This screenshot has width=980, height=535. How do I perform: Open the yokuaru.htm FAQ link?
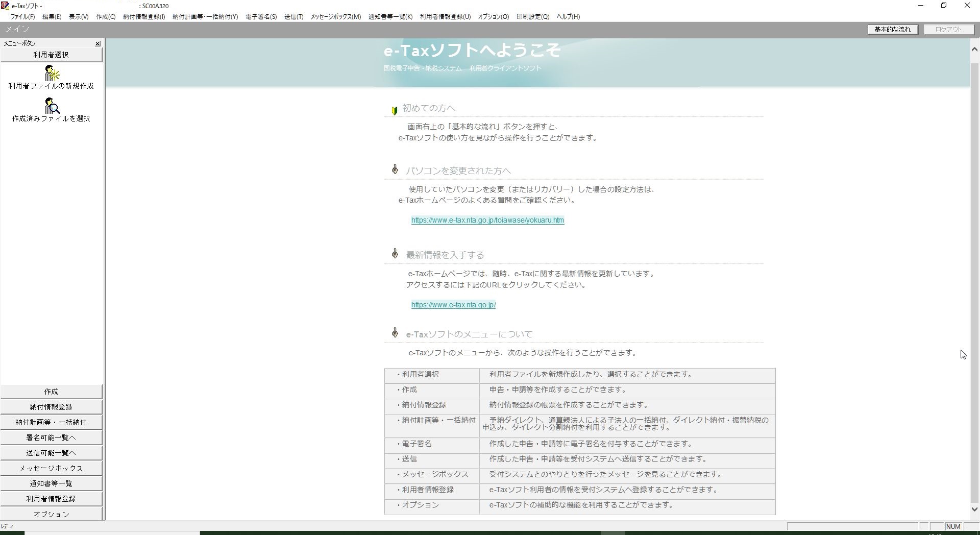pos(487,220)
